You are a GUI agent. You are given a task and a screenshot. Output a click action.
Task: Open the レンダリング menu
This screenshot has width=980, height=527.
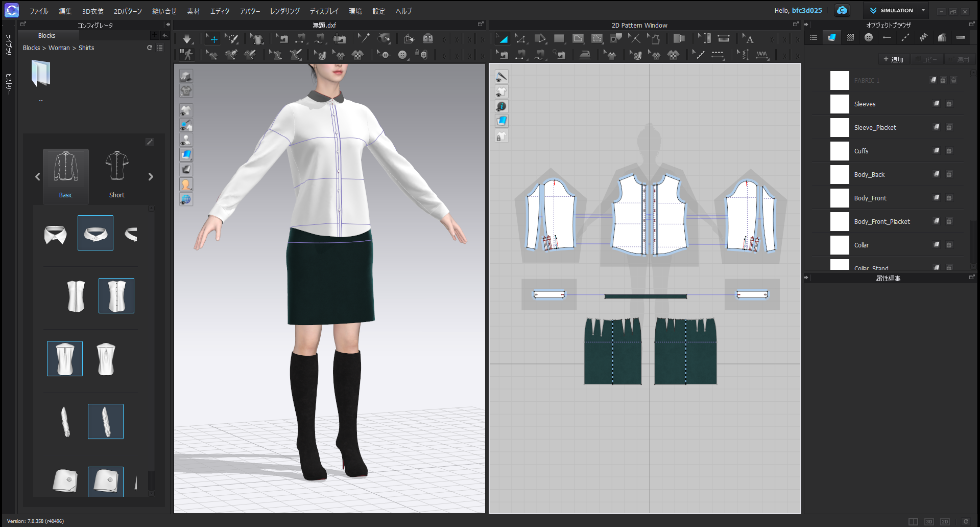pyautogui.click(x=284, y=11)
